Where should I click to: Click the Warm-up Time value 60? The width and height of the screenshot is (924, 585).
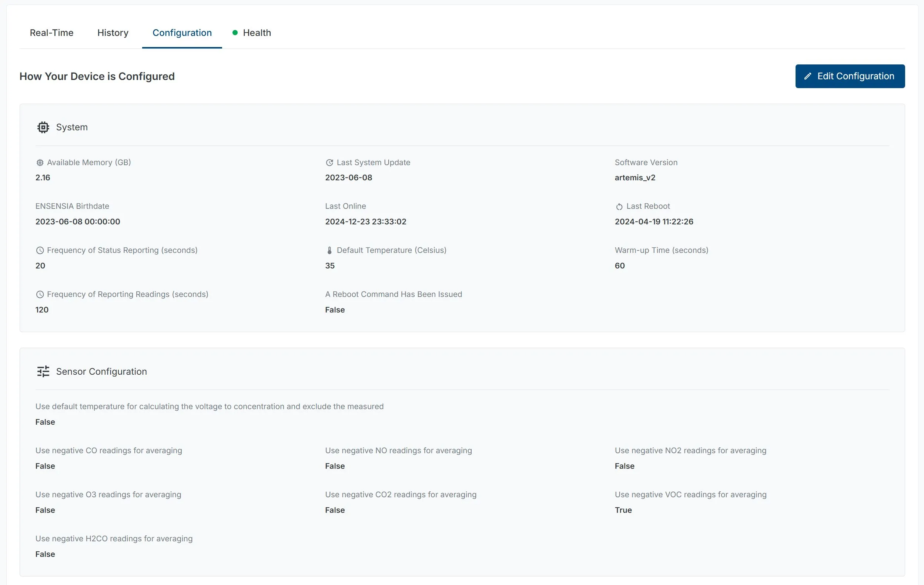click(x=619, y=265)
